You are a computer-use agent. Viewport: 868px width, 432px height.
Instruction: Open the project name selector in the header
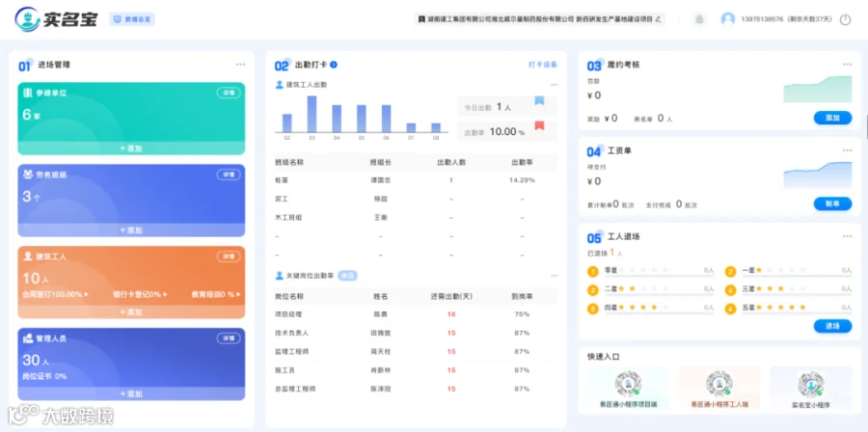[x=540, y=19]
